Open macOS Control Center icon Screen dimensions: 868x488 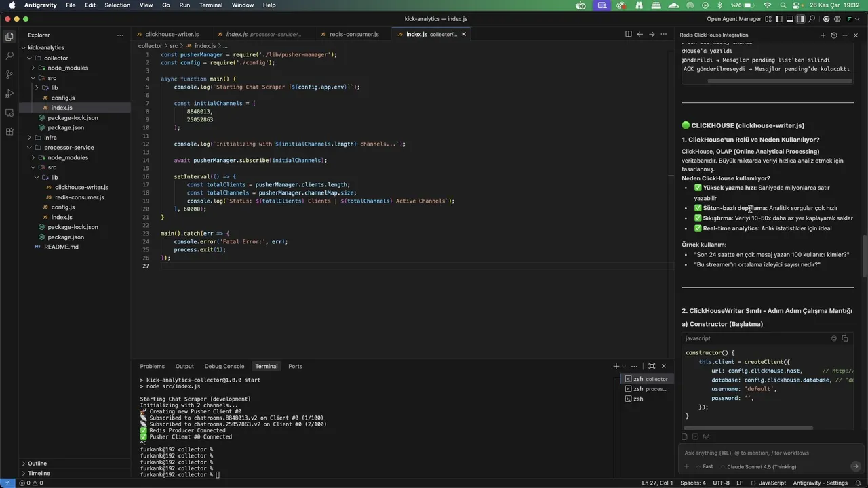pyautogui.click(x=797, y=5)
